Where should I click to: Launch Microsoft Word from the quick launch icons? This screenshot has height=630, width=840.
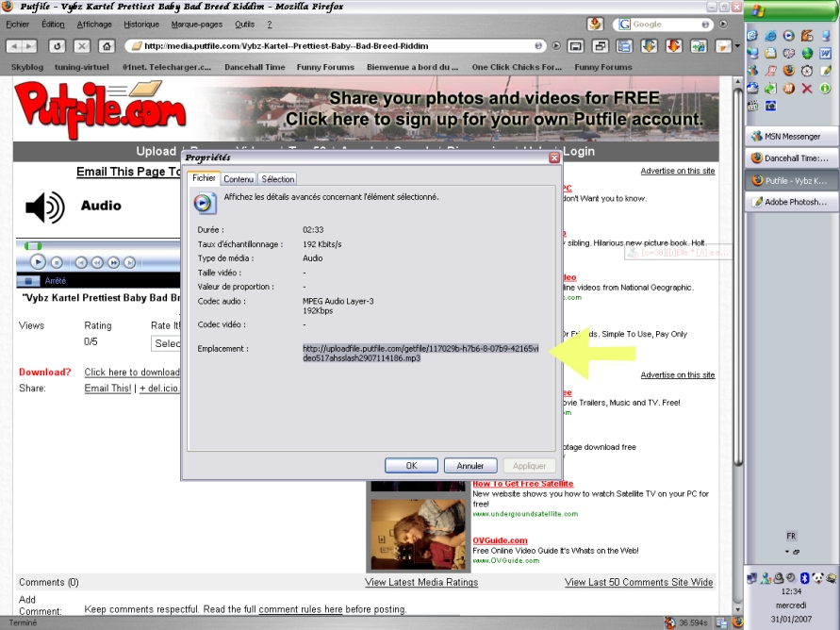pos(825,54)
